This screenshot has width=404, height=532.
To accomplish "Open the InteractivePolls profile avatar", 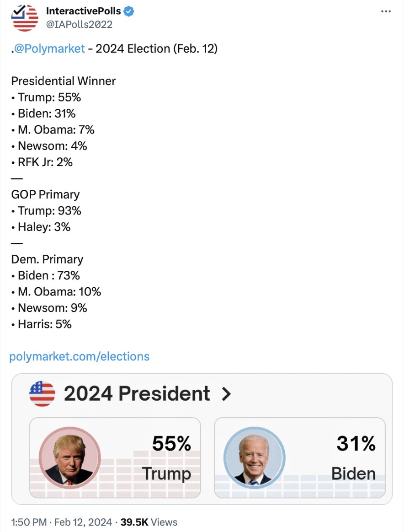I will [25, 18].
